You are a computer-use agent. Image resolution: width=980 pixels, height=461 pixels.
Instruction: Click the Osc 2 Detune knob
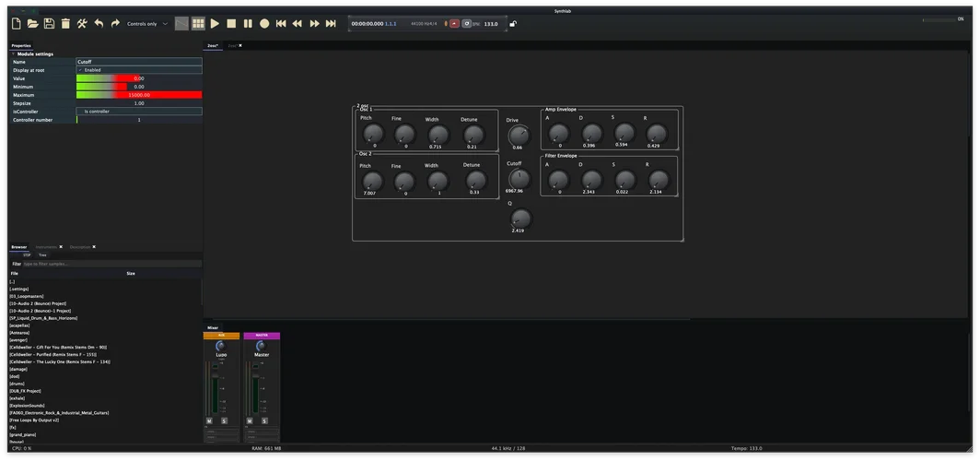[x=475, y=181]
